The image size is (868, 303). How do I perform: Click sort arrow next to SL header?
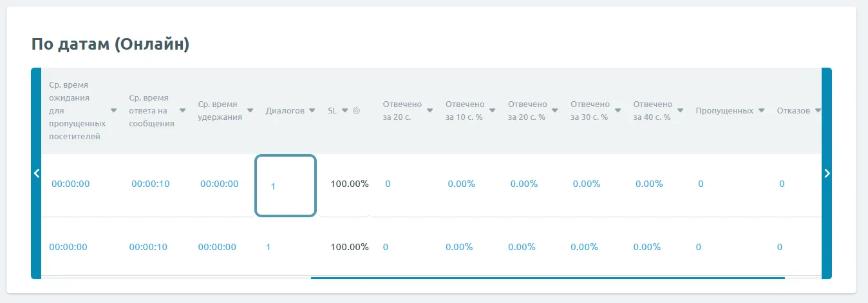[x=345, y=111]
